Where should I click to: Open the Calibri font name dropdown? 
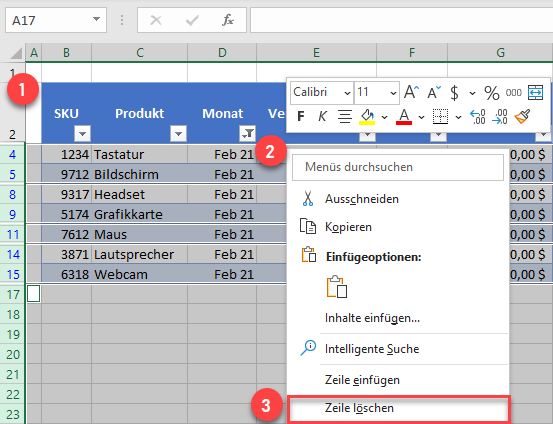(347, 93)
